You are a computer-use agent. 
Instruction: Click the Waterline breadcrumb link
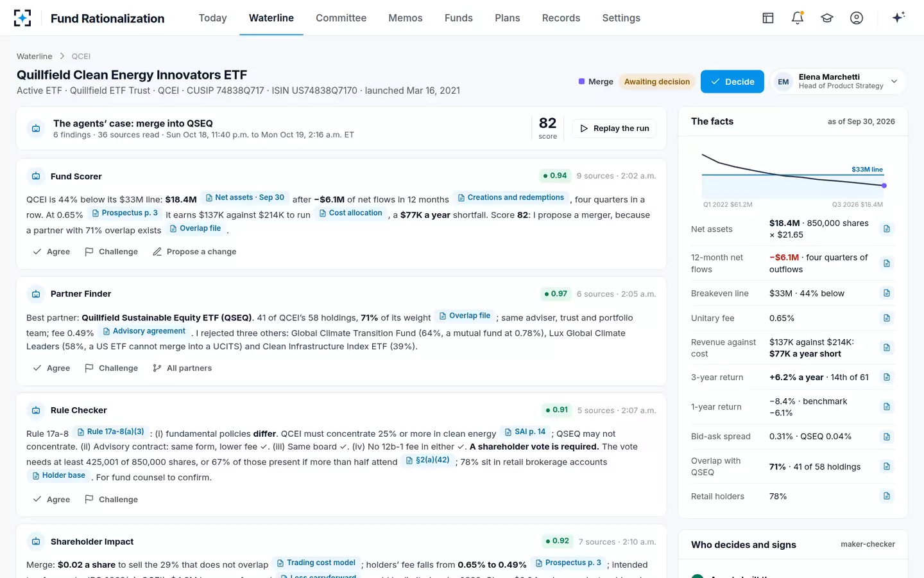35,57
